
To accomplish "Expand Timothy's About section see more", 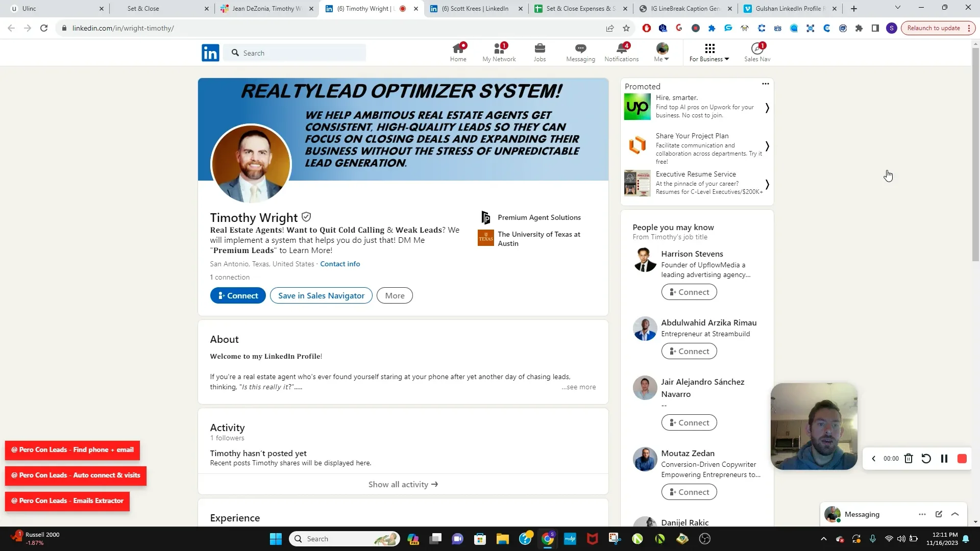I will tap(578, 387).
